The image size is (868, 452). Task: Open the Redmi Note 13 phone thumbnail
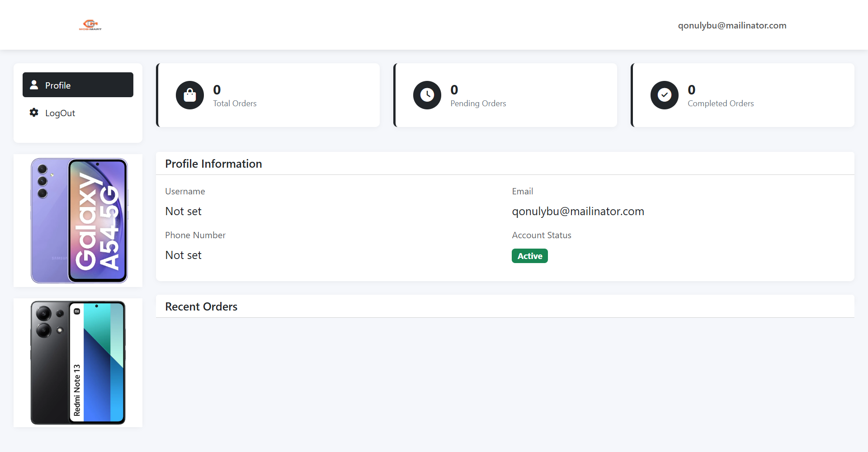(x=78, y=363)
